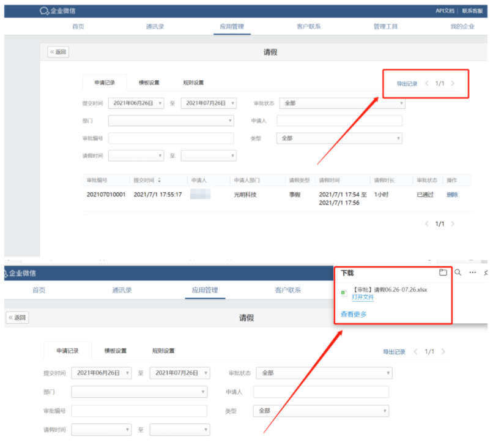This screenshot has height=448, width=493.
Task: Open the downloads folder icon in 下载 panel
Action: [443, 272]
